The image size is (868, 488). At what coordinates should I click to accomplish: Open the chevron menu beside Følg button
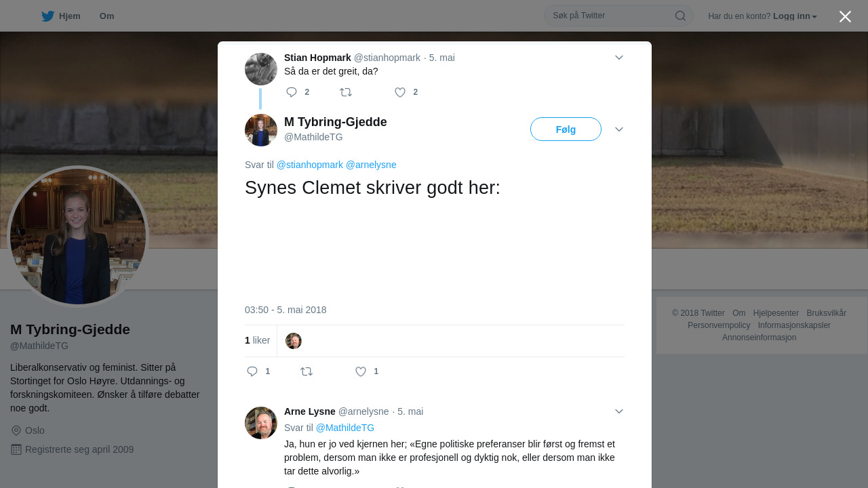[619, 129]
